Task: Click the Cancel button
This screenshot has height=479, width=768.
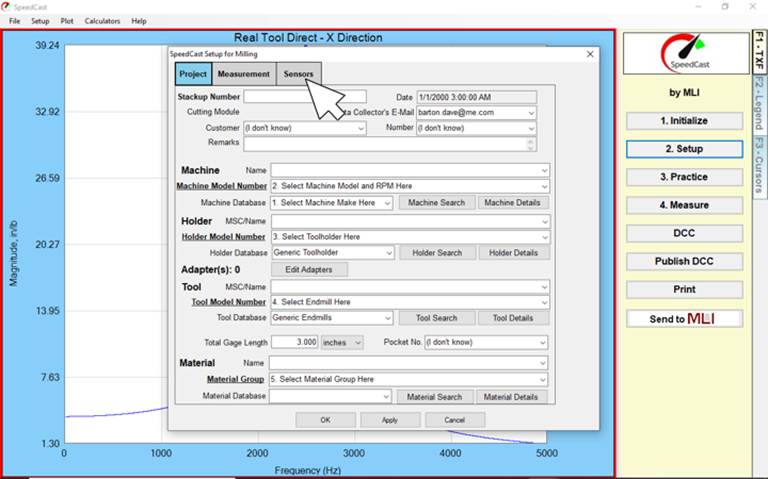Action: pos(455,420)
